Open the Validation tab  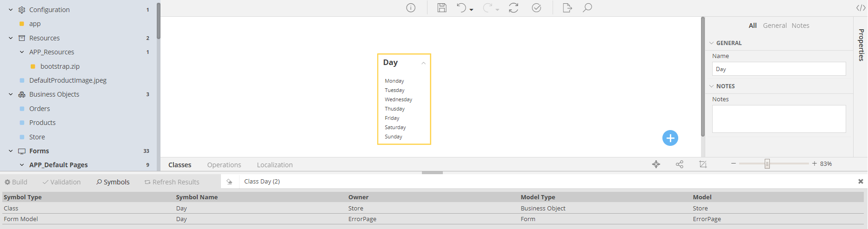(61, 182)
